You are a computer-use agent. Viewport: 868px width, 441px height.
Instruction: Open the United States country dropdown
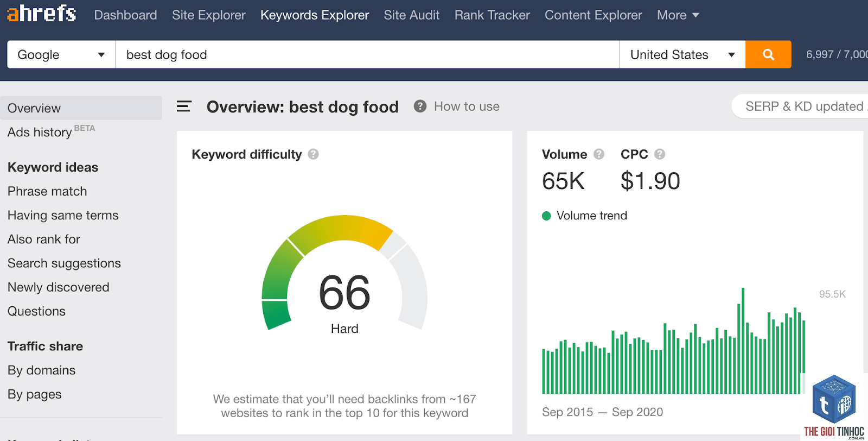tap(682, 54)
